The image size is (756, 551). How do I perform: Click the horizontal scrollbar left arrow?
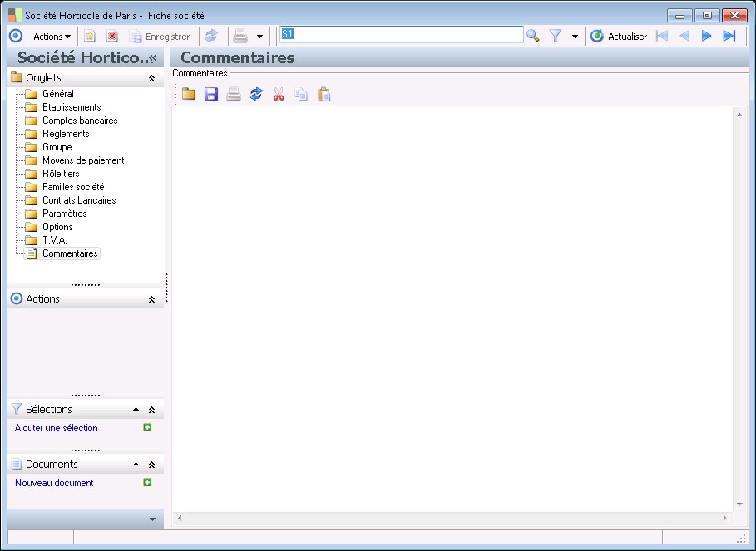pyautogui.click(x=180, y=519)
